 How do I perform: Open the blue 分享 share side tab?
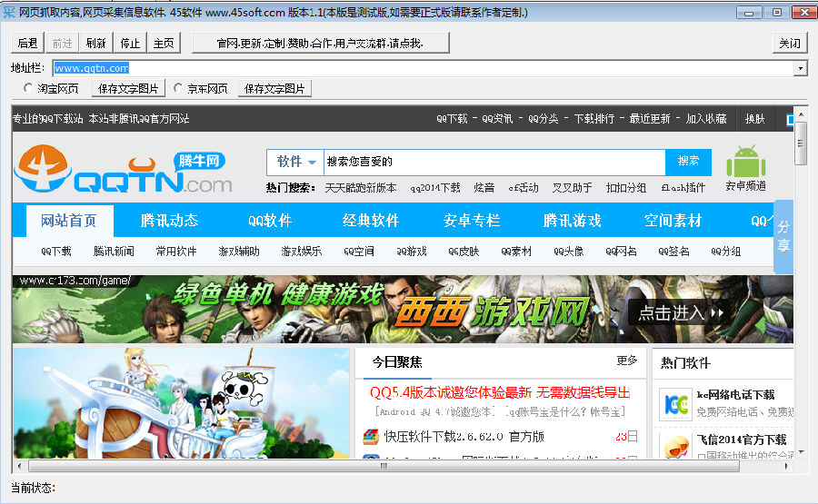point(783,236)
